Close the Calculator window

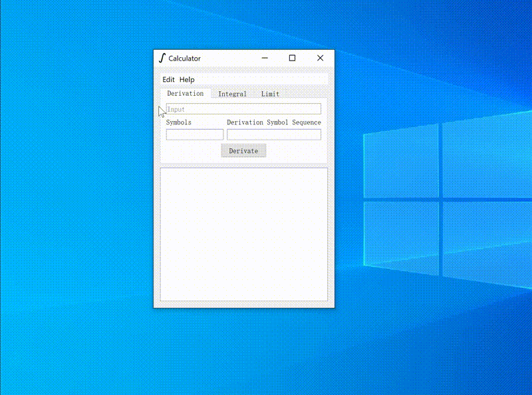[320, 58]
